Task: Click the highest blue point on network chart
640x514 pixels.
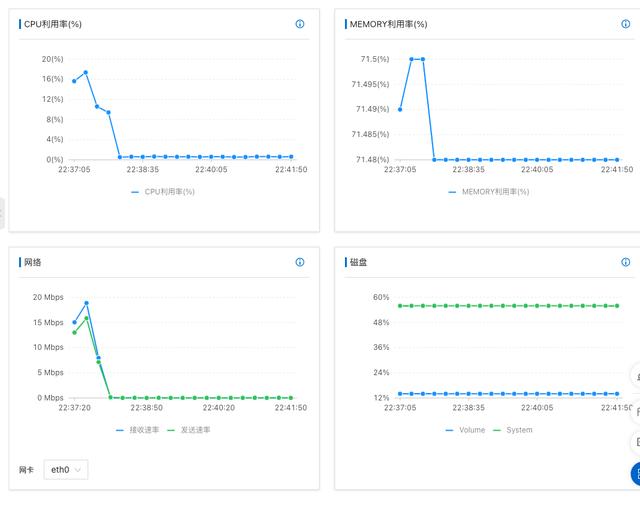Action: [x=86, y=303]
